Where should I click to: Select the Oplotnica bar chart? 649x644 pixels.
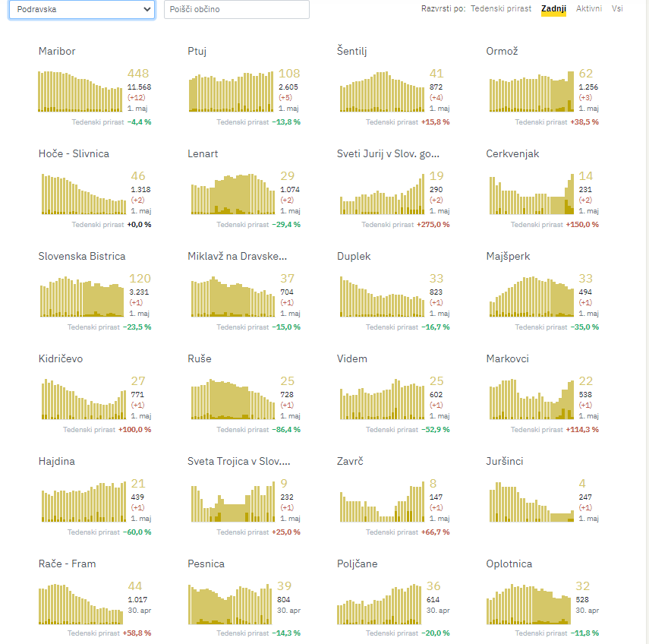[528, 604]
